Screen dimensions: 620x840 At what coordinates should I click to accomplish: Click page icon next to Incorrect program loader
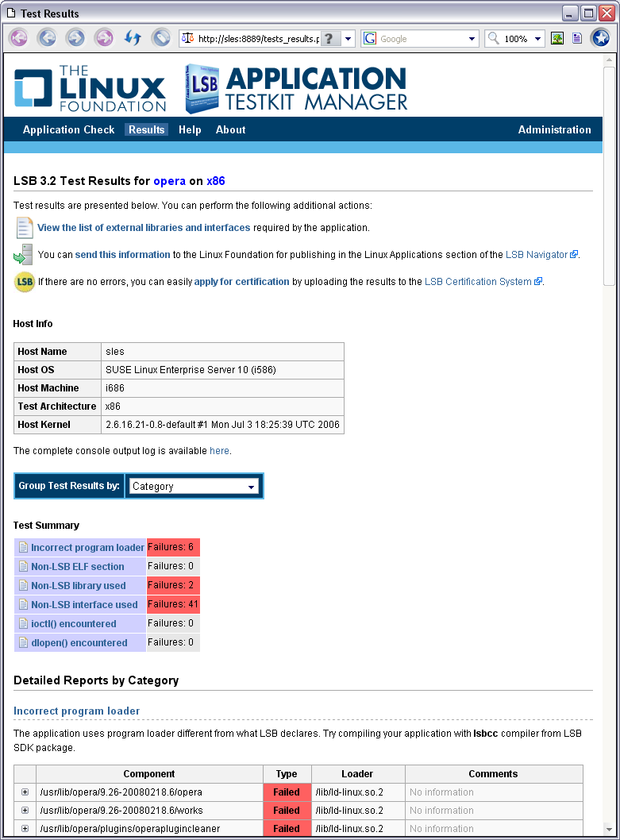coord(23,548)
